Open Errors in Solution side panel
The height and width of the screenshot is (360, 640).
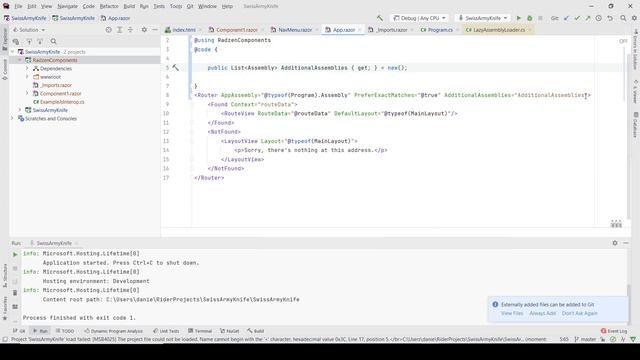[x=635, y=49]
